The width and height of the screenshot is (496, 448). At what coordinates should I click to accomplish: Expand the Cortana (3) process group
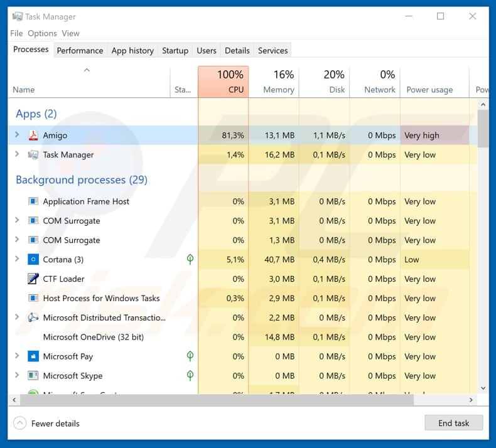click(17, 259)
